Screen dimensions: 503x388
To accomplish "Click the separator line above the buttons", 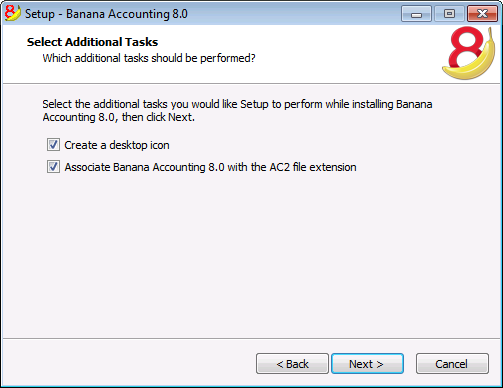I will [x=252, y=339].
